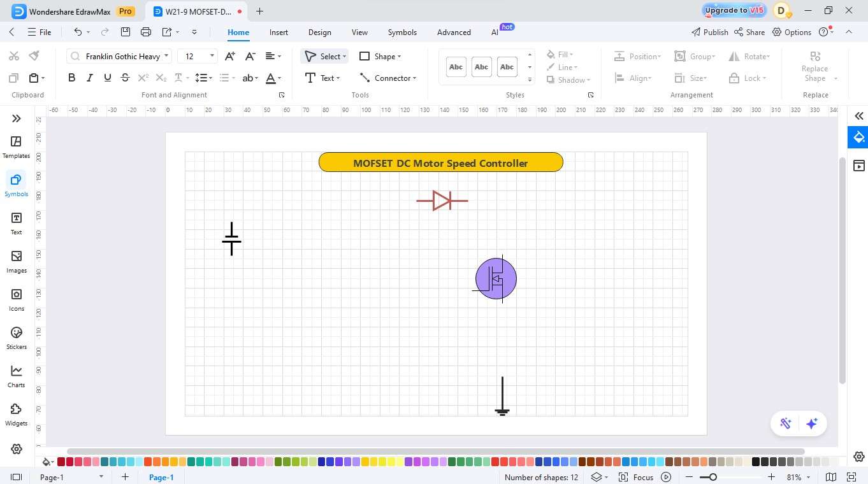The image size is (868, 484).
Task: Undo the last action
Action: point(78,32)
